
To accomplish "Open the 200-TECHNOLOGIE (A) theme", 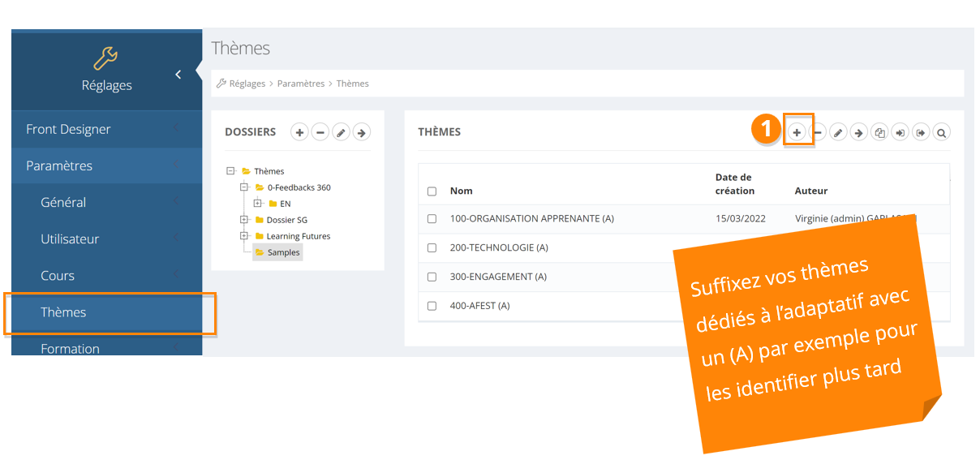I will point(499,248).
